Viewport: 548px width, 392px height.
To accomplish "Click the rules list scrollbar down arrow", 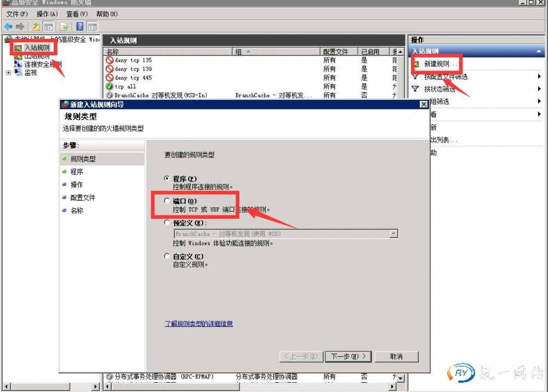I will [x=401, y=378].
